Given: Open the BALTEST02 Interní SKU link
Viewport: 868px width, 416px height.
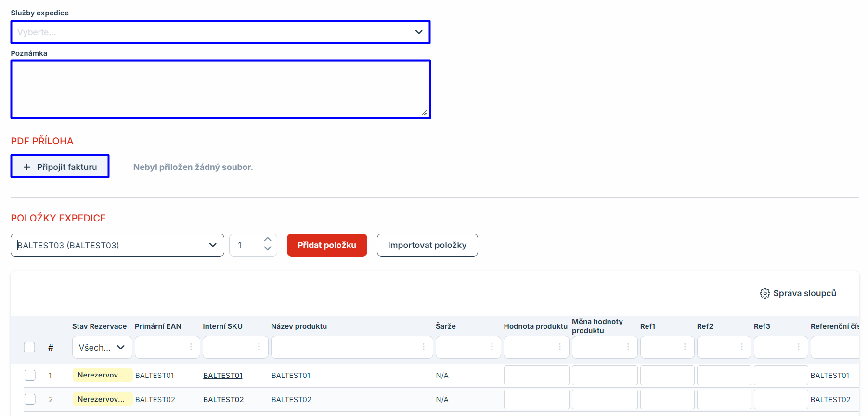Looking at the screenshot, I should pos(223,400).
